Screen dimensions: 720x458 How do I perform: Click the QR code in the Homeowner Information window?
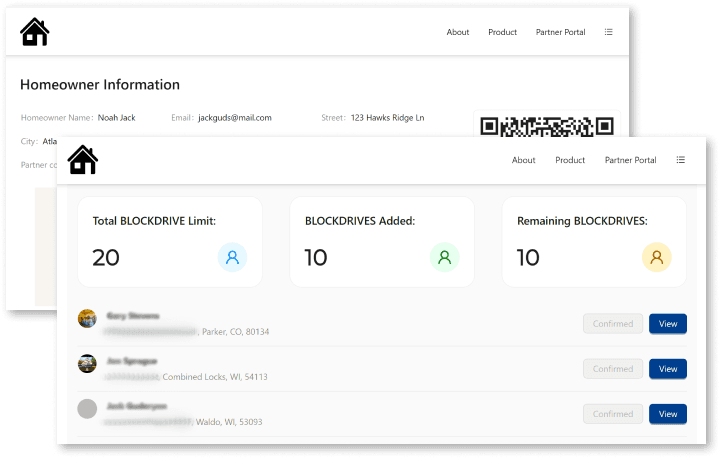pyautogui.click(x=546, y=126)
